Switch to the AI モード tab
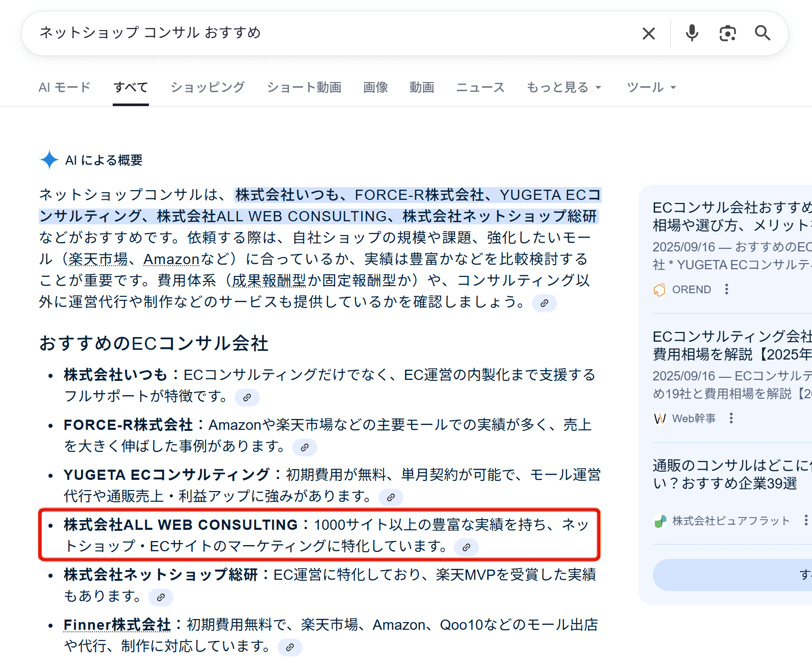 pos(64,88)
